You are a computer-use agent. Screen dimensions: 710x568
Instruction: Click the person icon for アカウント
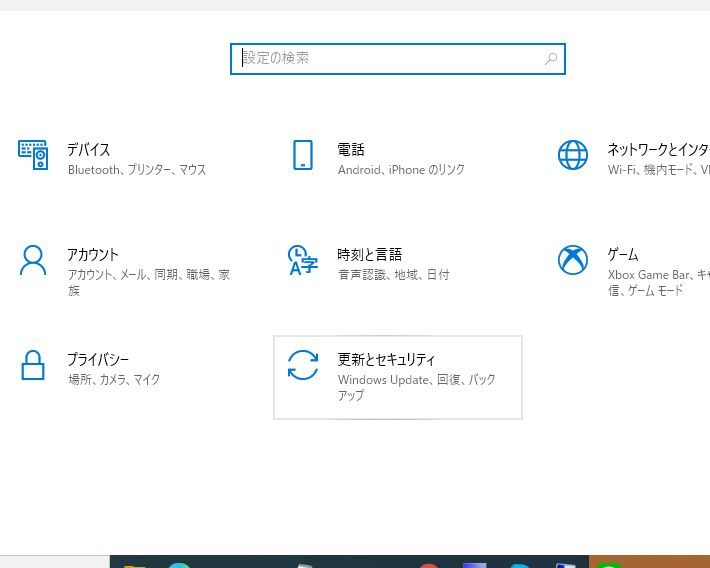pos(33,260)
